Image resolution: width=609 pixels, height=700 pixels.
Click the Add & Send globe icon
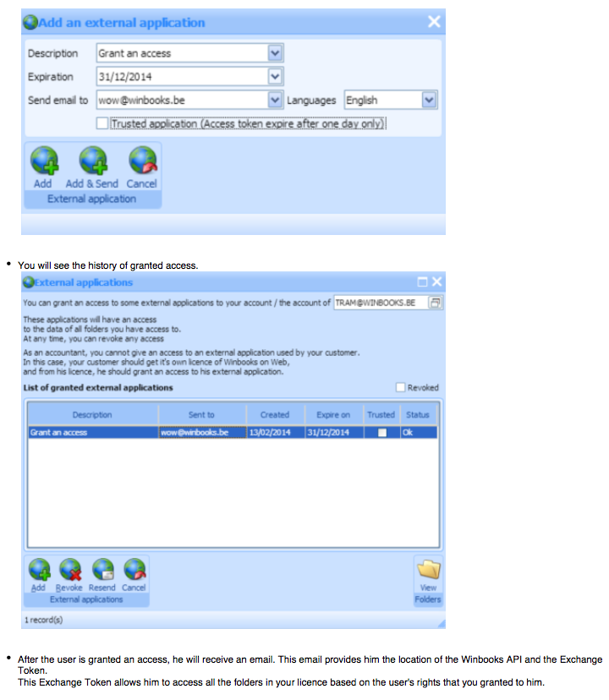pos(93,161)
